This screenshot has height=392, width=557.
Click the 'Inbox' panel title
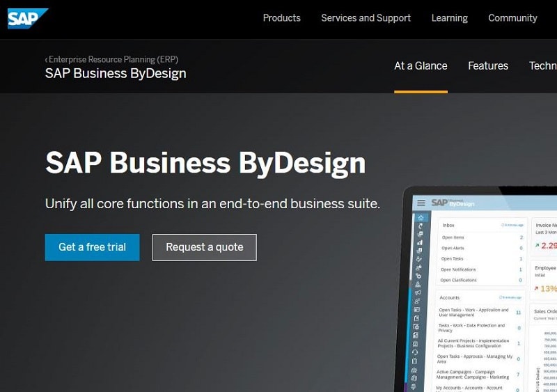448,225
